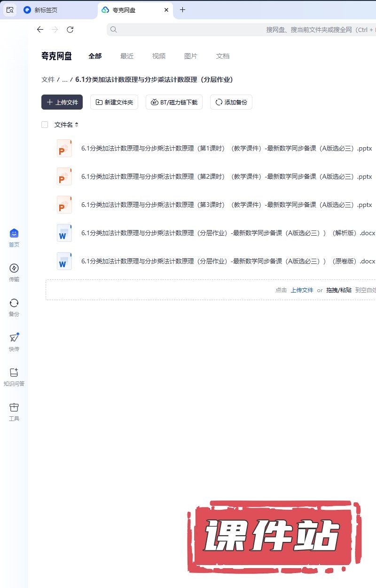Toggle the select-all checkbox beside 文件名
This screenshot has width=376, height=588.
coord(45,125)
